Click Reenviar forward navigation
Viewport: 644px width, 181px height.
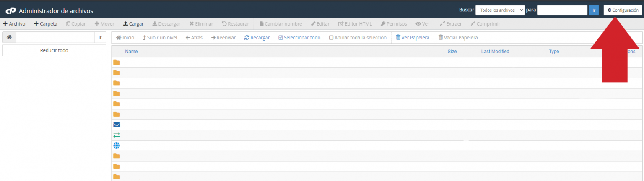click(x=223, y=38)
